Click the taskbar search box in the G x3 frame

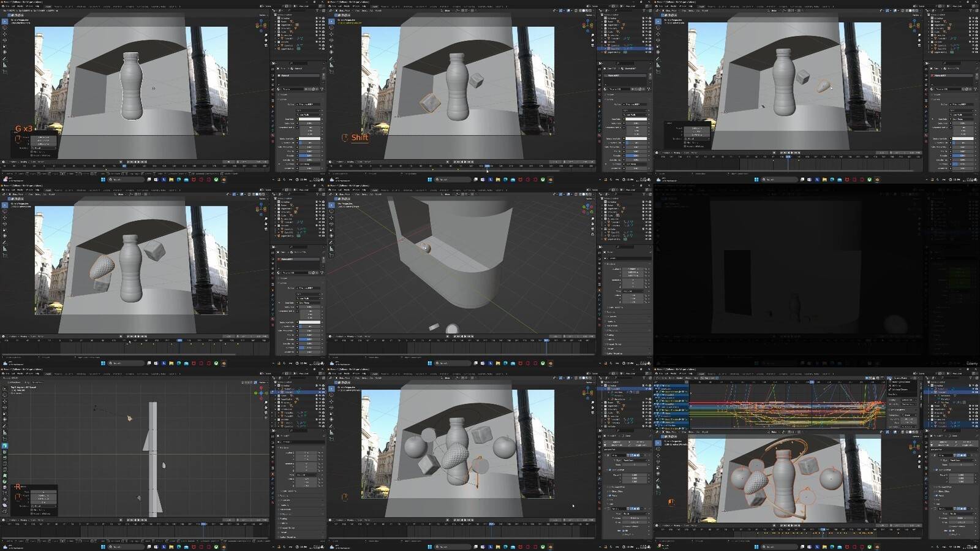126,180
